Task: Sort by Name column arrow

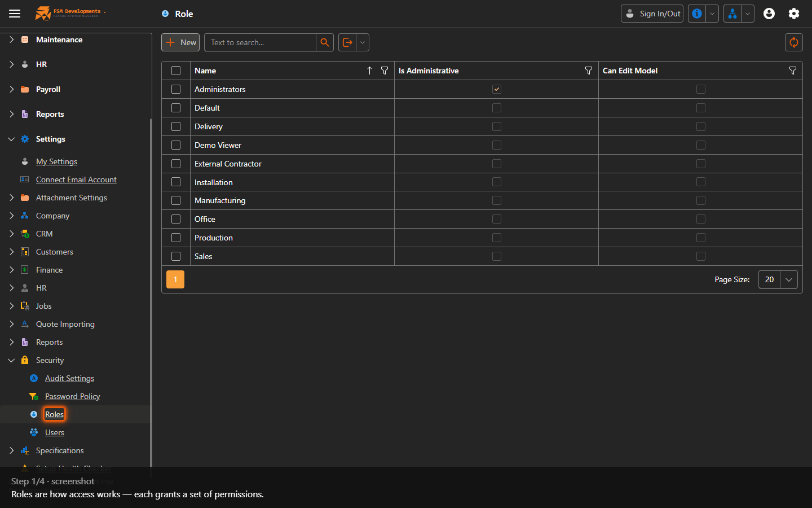Action: pyautogui.click(x=369, y=71)
